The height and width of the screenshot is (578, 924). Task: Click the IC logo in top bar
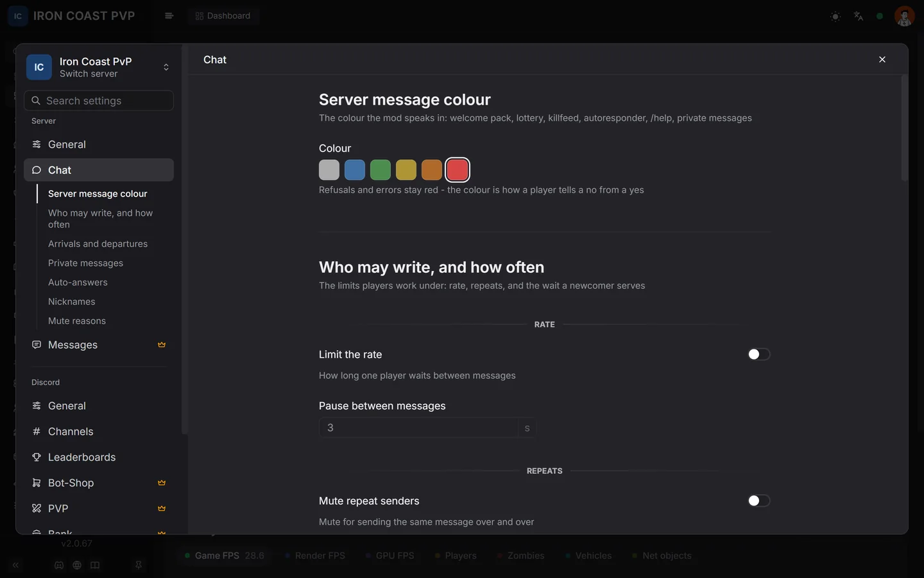coord(18,16)
